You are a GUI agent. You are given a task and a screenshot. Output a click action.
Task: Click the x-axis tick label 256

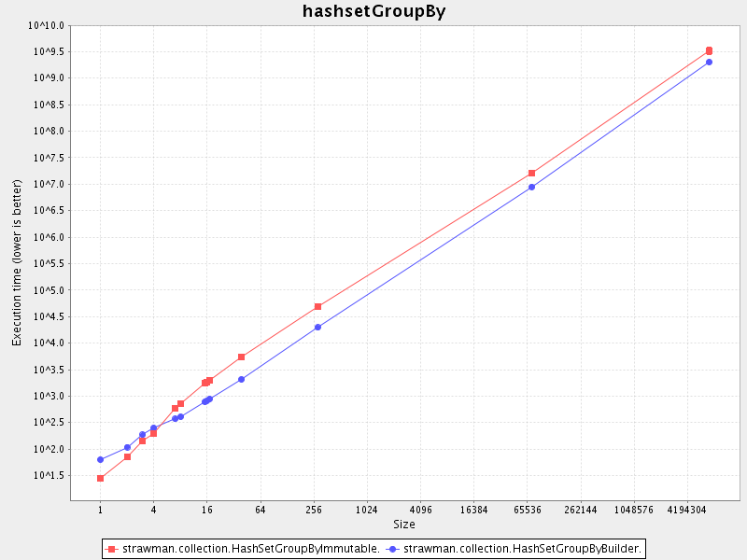point(314,510)
